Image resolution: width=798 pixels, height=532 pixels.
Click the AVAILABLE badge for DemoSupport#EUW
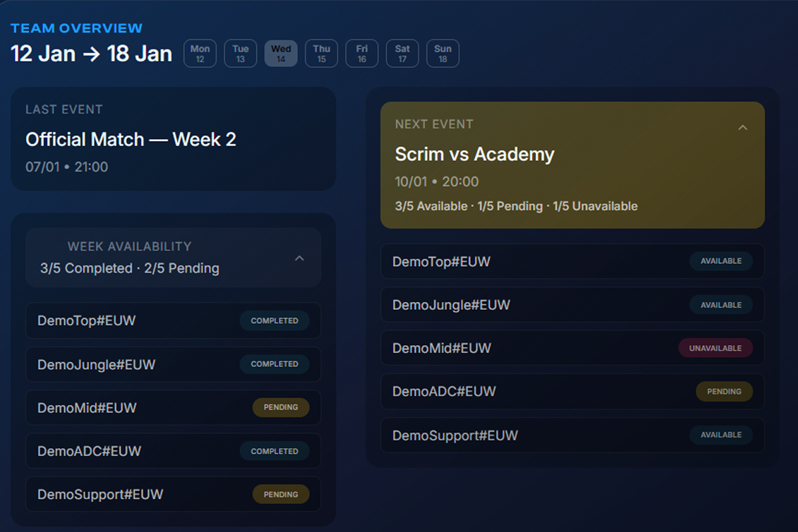[721, 435]
